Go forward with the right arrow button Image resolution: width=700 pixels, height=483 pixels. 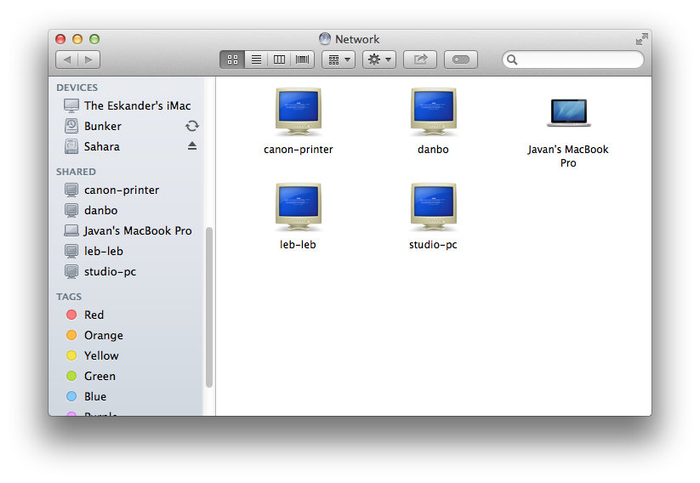[89, 59]
